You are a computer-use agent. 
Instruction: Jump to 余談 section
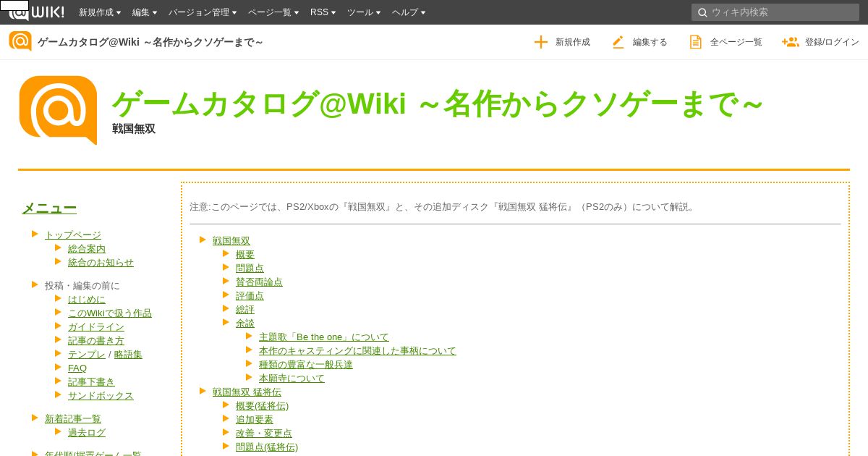point(245,323)
